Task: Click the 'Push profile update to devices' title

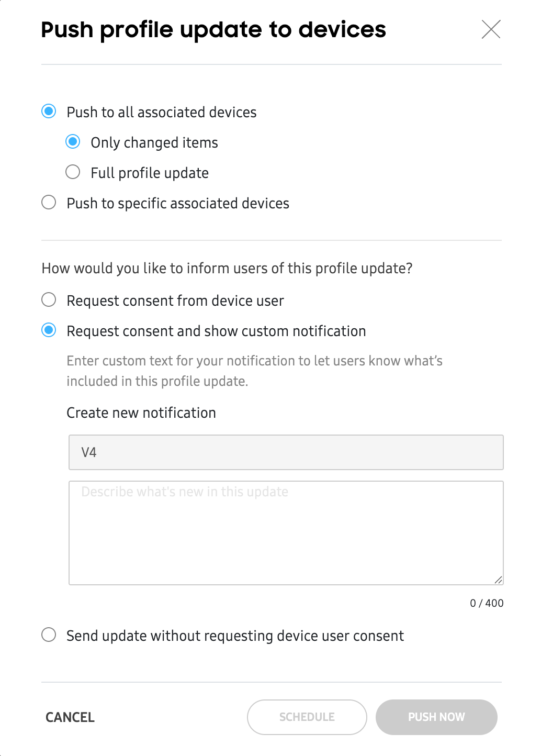Action: (213, 30)
